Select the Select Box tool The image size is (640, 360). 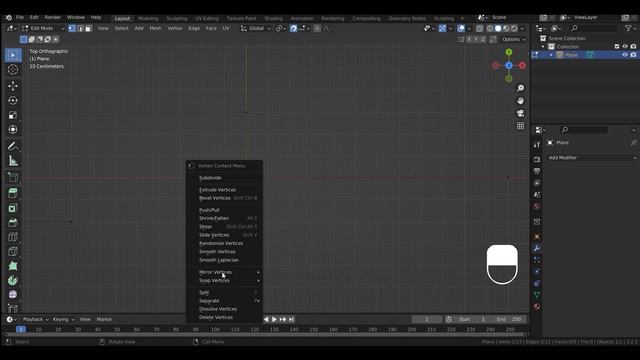(13, 55)
